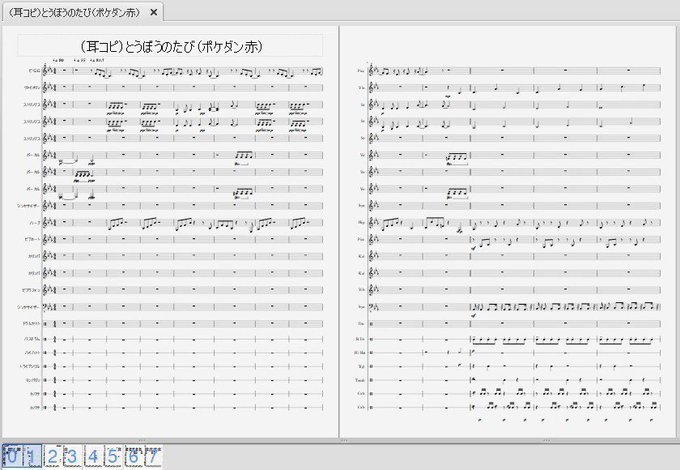Jump to page 7 thumbnail in navigator
This screenshot has height=470, width=680.
click(153, 456)
